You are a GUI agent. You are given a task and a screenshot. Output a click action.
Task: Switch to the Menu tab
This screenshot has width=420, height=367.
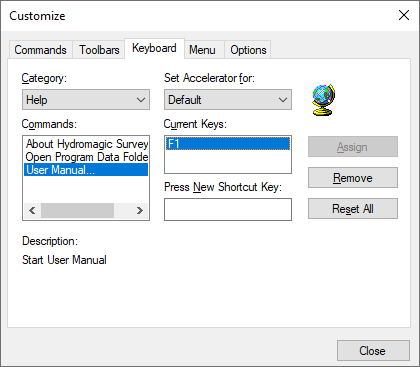(x=202, y=50)
